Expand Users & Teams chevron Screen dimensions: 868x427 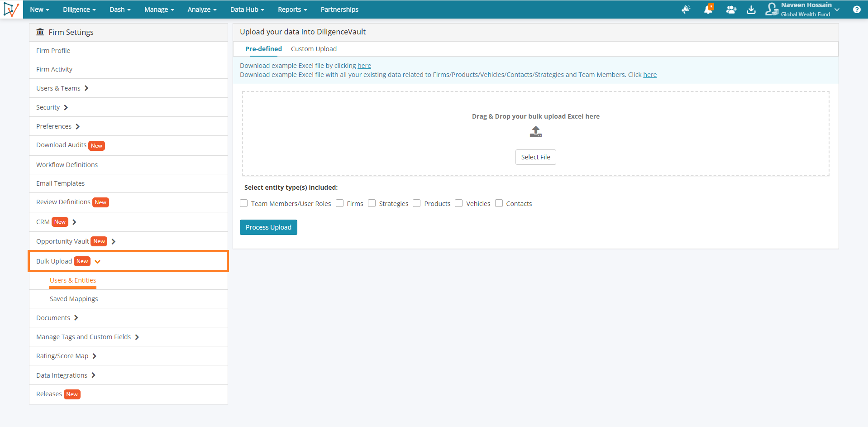click(86, 88)
